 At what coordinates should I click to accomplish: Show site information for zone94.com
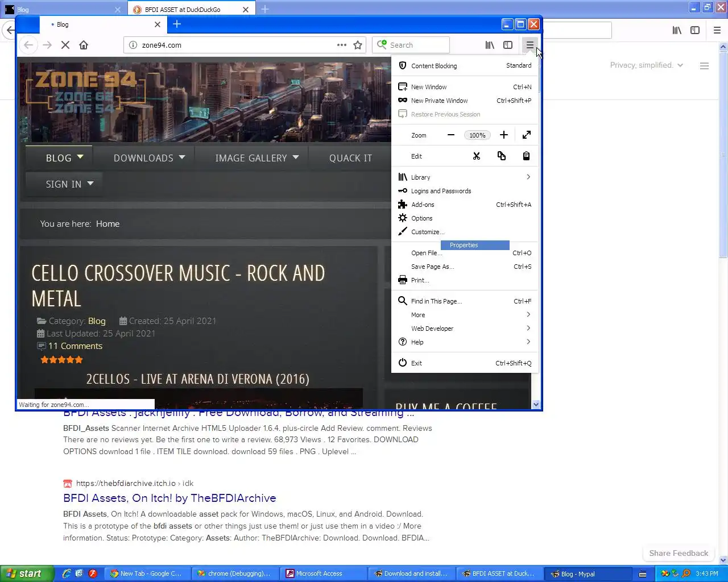(133, 45)
